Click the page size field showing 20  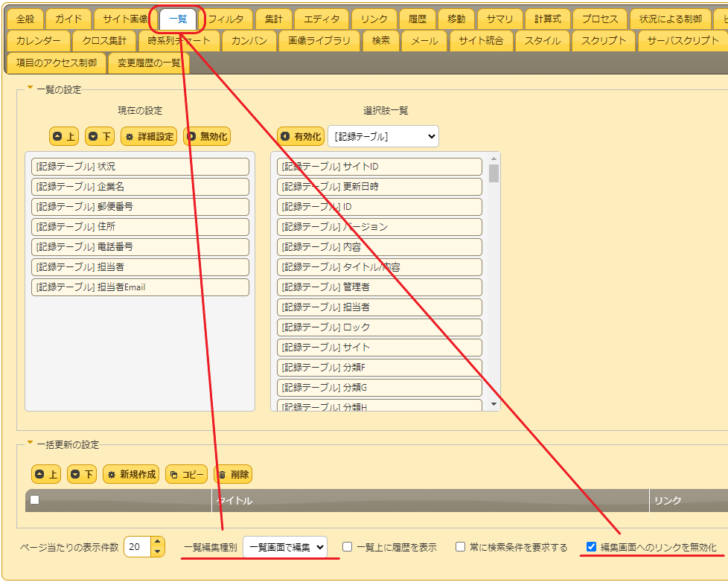coord(138,547)
